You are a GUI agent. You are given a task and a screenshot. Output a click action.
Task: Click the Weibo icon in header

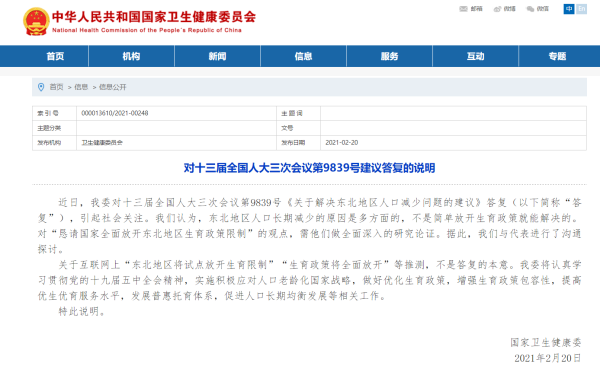click(497, 9)
